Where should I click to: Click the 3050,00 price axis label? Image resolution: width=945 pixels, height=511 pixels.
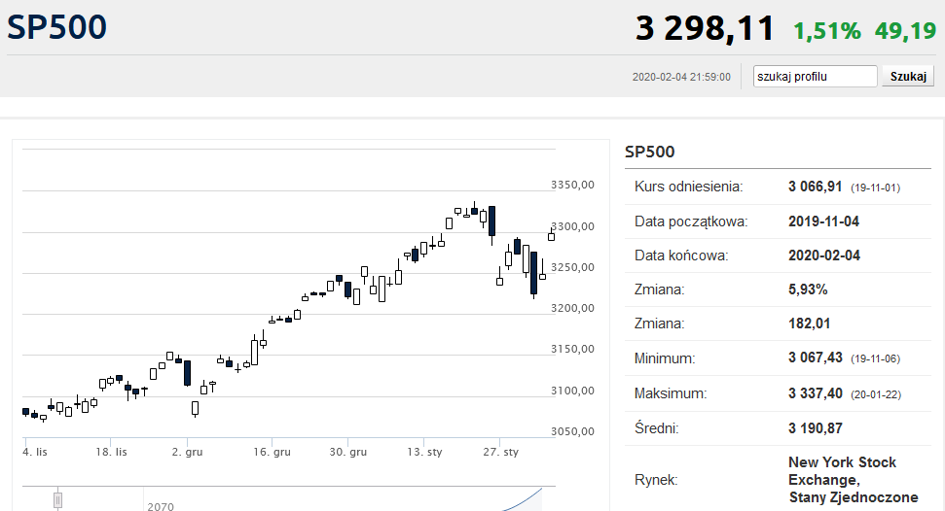pos(573,431)
